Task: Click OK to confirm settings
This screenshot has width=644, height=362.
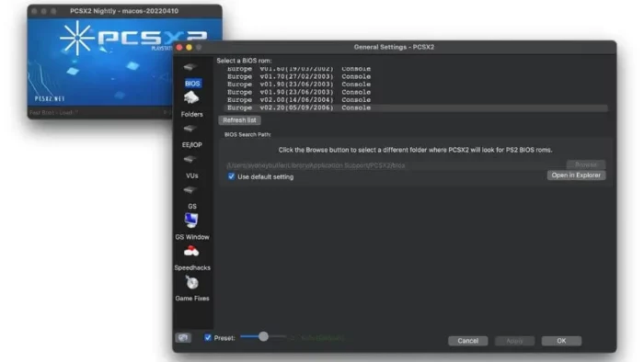Action: [561, 341]
